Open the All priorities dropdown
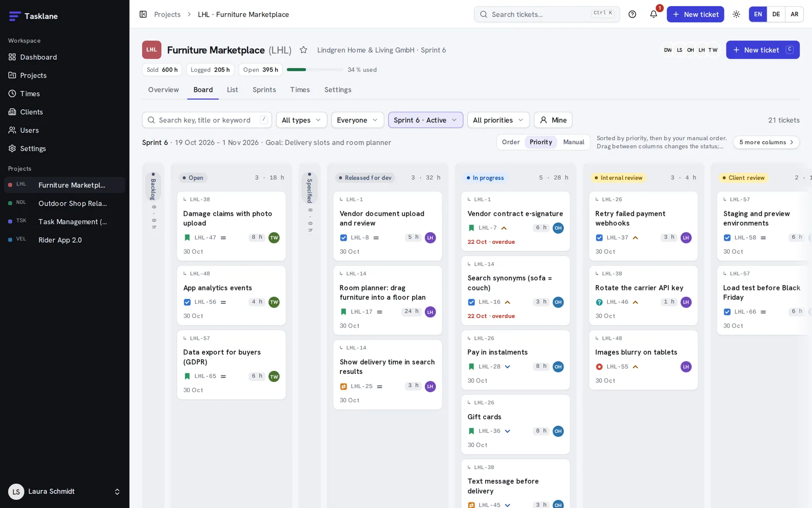Viewport: 812px width, 508px height. (498, 120)
